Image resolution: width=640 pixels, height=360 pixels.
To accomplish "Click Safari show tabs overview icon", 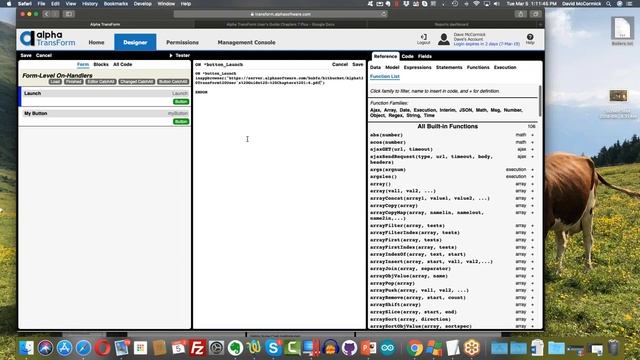I will click(536, 14).
